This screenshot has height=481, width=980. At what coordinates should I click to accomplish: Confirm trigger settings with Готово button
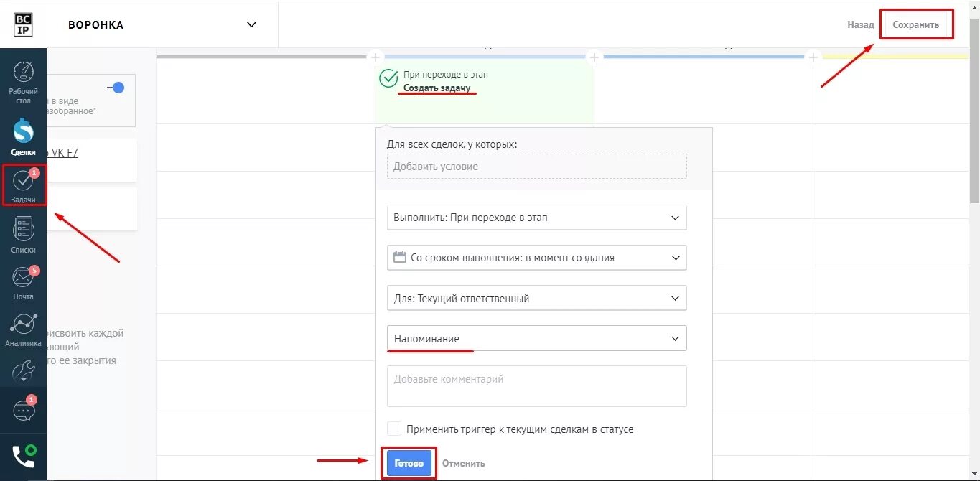point(408,463)
